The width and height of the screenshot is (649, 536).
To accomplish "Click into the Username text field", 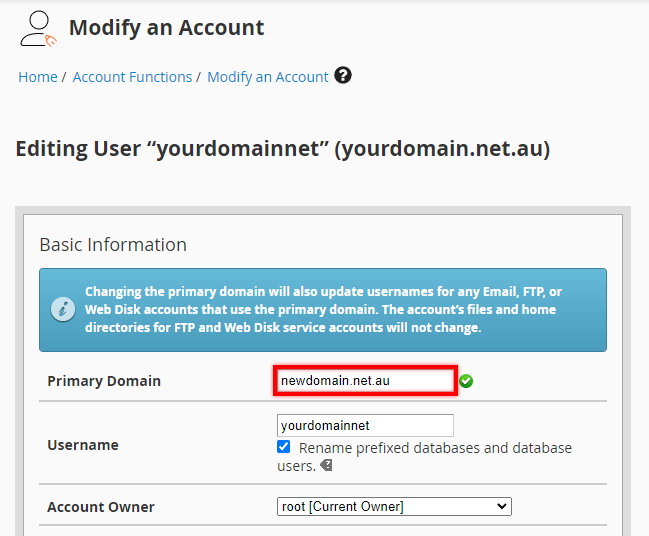I will pos(365,426).
